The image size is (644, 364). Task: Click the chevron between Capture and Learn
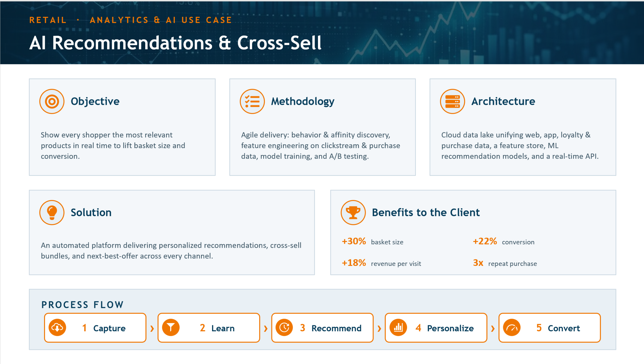coord(152,328)
